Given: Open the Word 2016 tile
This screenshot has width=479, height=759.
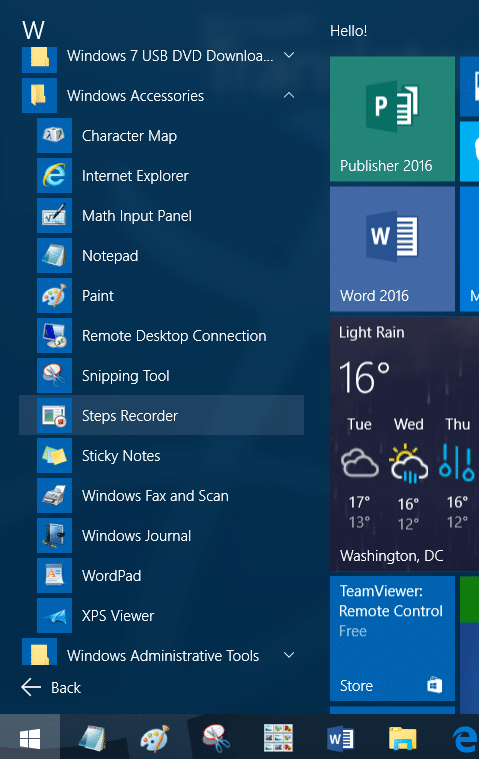Looking at the screenshot, I should pos(392,249).
